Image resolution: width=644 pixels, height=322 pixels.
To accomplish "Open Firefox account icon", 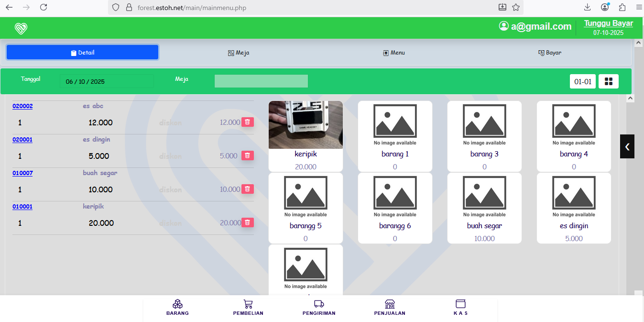I will tap(605, 7).
